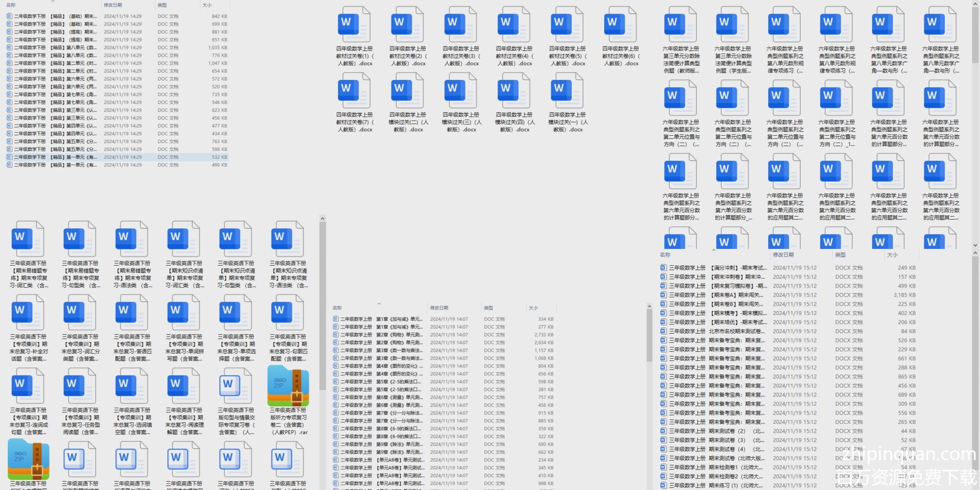
Task: Select 三年级英语下册 期末总复习-补全对话题 file icon
Action: click(x=28, y=313)
